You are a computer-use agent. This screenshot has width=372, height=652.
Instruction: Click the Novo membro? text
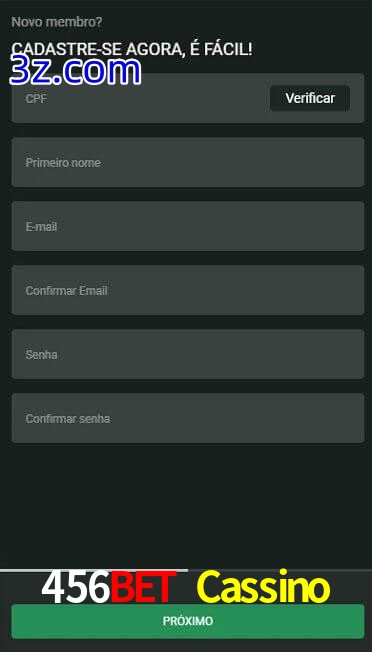point(57,22)
